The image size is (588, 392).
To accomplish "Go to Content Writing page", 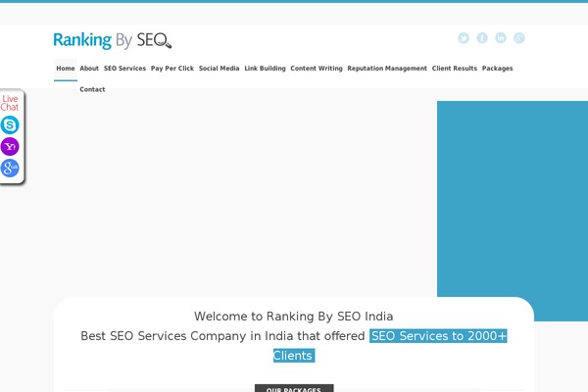I will [x=317, y=69].
